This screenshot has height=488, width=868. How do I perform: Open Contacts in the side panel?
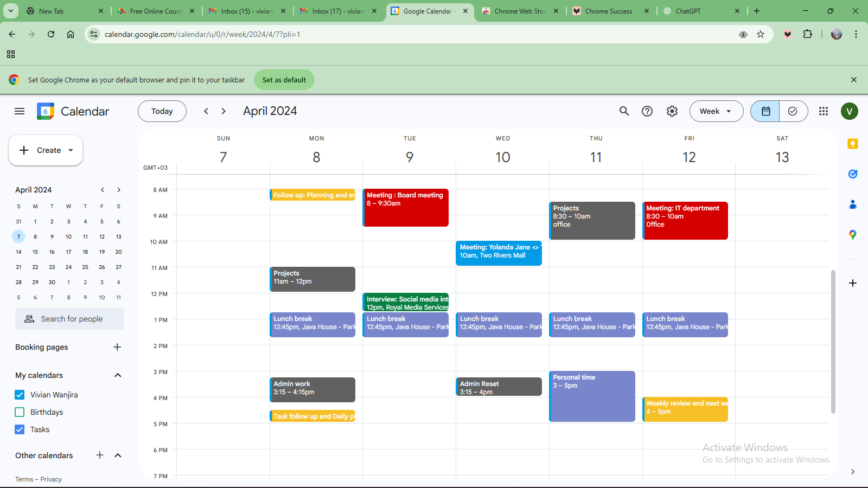(852, 204)
